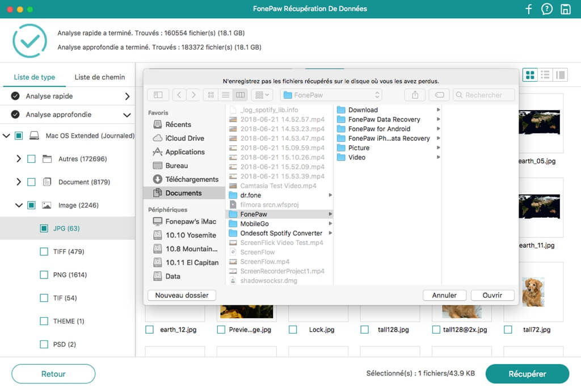This screenshot has height=392, width=581.
Task: Click the share button in file dialog
Action: click(415, 95)
